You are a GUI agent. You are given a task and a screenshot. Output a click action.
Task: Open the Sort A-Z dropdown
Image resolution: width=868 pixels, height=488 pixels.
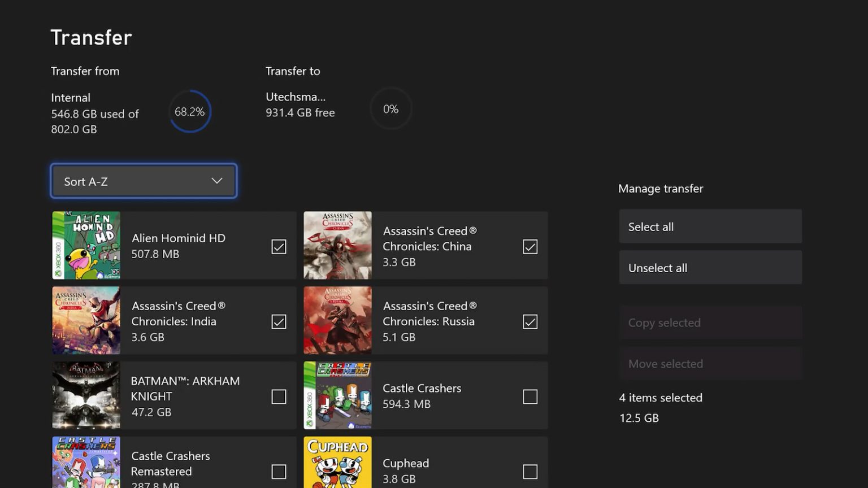143,181
